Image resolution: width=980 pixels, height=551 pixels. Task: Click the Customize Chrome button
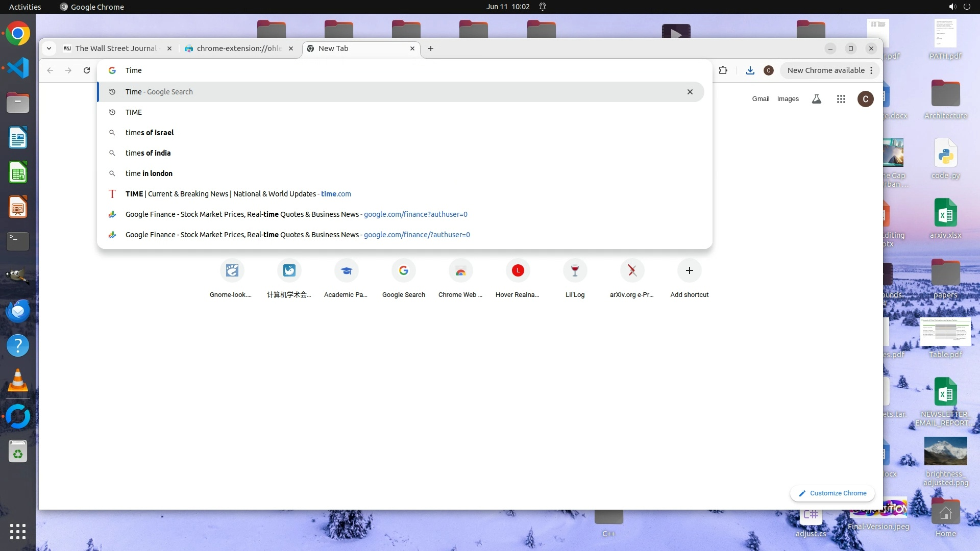[x=832, y=493]
